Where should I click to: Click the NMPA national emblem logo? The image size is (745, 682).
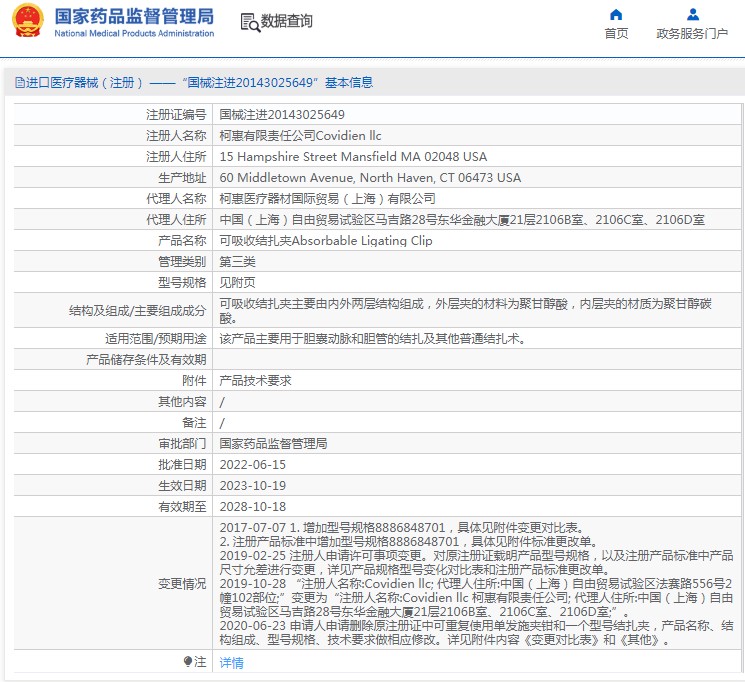pos(28,21)
